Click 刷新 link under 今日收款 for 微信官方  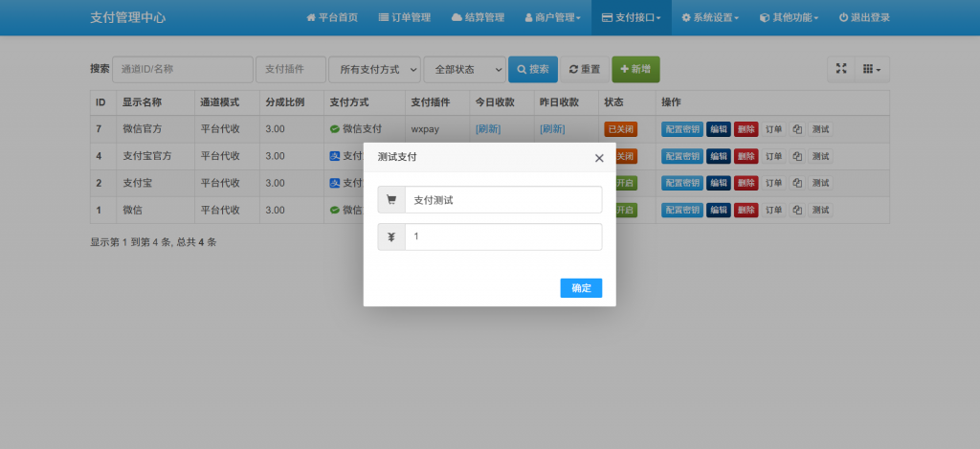point(487,129)
